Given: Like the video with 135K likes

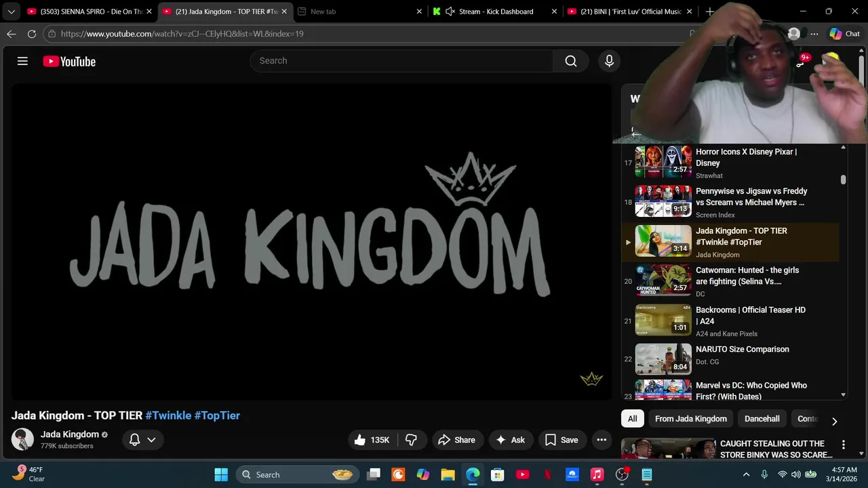Looking at the screenshot, I should (x=371, y=440).
